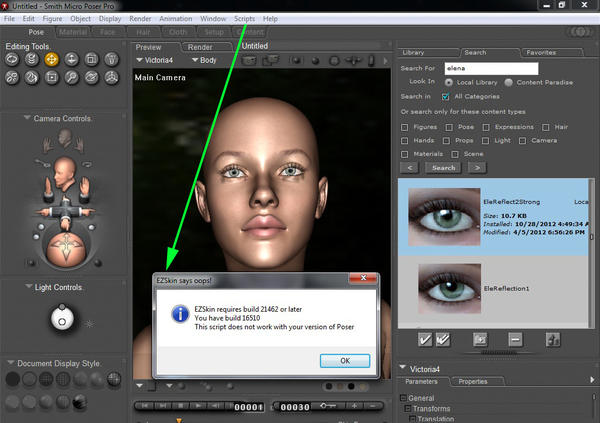Select the Direct Manipulation tool
The width and height of the screenshot is (600, 423).
tap(111, 78)
